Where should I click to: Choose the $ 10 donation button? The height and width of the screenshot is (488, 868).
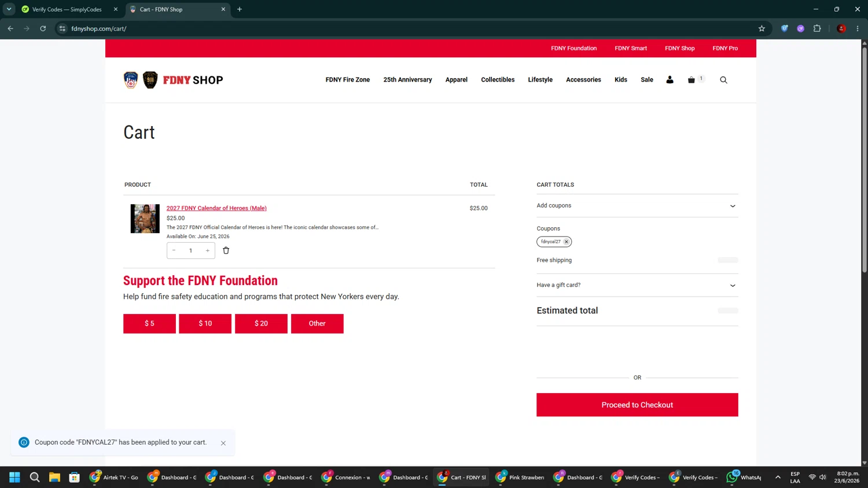pyautogui.click(x=205, y=324)
